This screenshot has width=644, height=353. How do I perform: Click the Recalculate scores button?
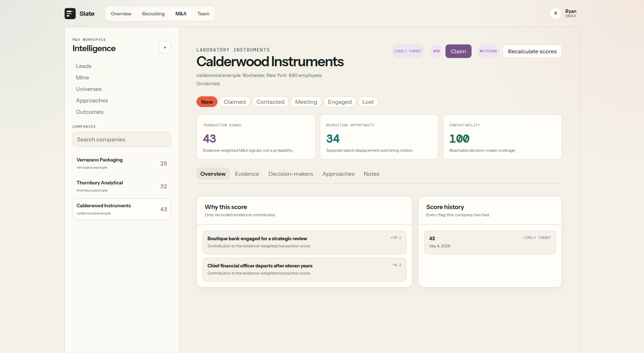pyautogui.click(x=532, y=51)
